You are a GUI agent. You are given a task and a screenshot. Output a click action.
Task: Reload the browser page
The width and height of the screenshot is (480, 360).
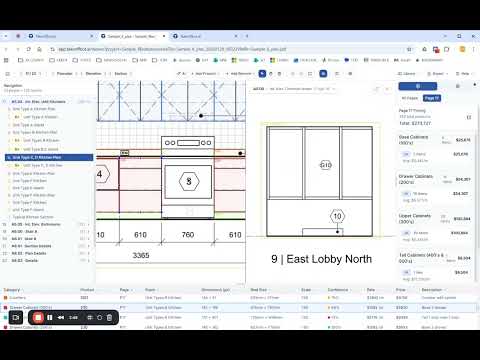click(29, 49)
